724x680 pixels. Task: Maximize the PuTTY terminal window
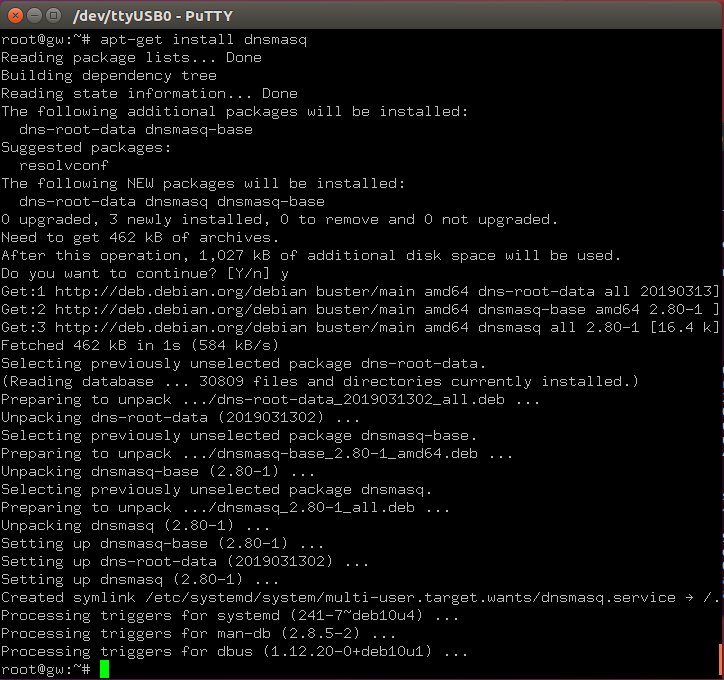pyautogui.click(x=54, y=16)
